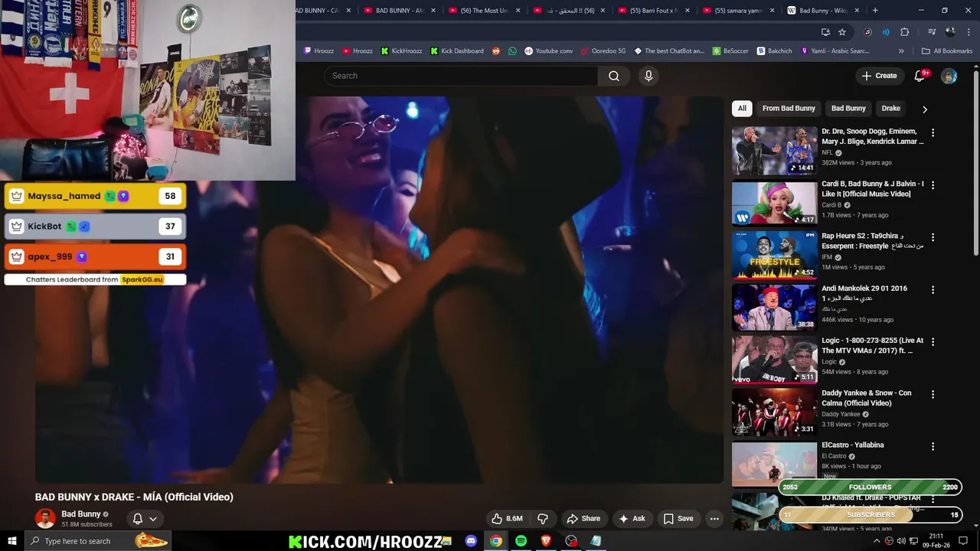Screen dimensions: 980x551
Task: Select the Bad Bunny filter chip
Action: point(848,109)
